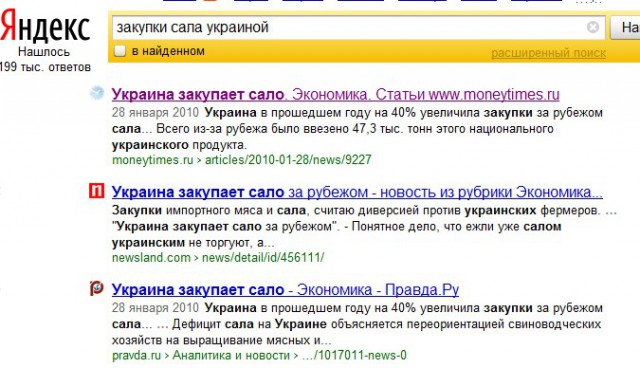Click 'Аналитика и новости' breadcrumb link

point(231,355)
